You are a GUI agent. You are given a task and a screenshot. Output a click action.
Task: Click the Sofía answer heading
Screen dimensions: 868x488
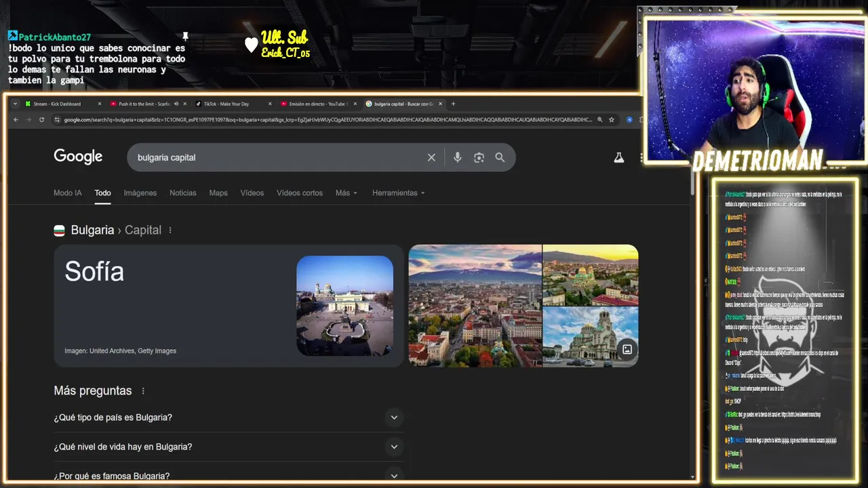click(x=94, y=272)
